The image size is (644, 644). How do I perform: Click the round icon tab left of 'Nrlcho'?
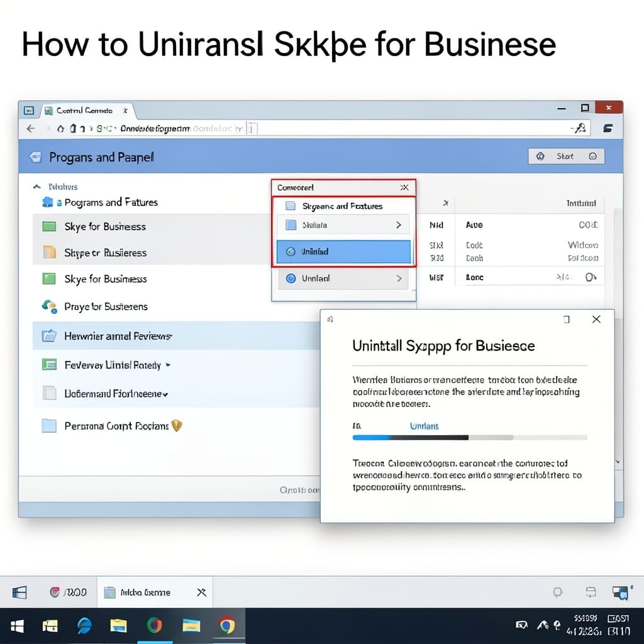68,592
